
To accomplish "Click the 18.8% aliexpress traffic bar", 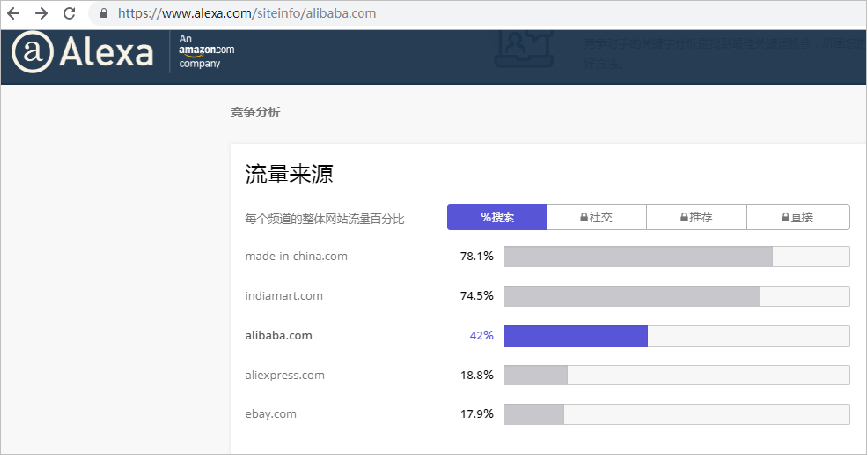I will pyautogui.click(x=676, y=376).
